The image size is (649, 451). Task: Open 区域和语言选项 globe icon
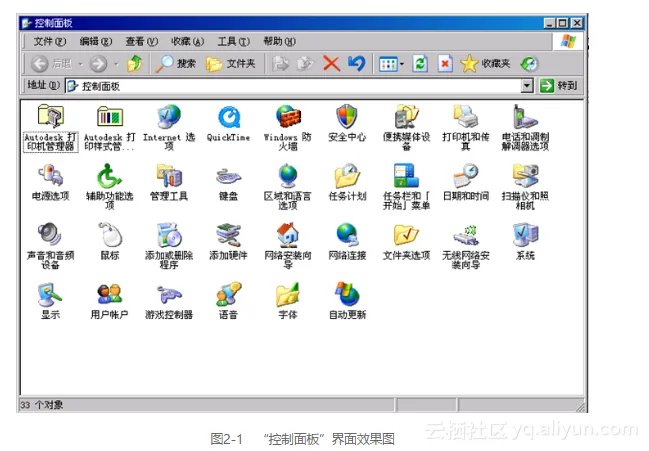click(x=288, y=175)
